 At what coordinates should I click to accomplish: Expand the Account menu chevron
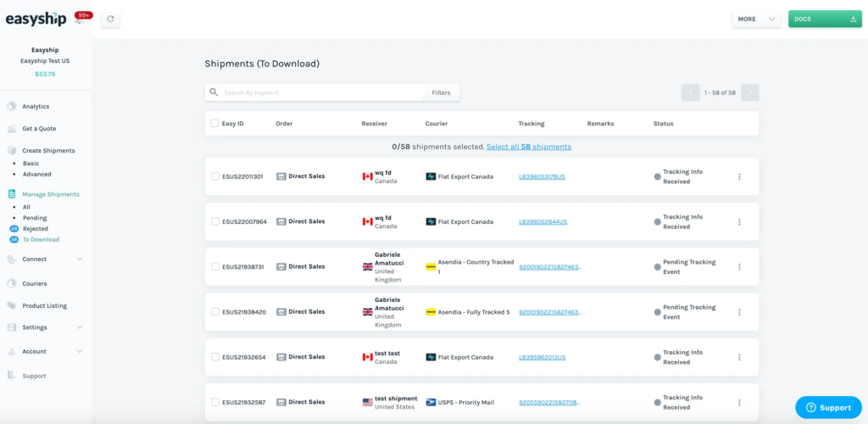79,351
